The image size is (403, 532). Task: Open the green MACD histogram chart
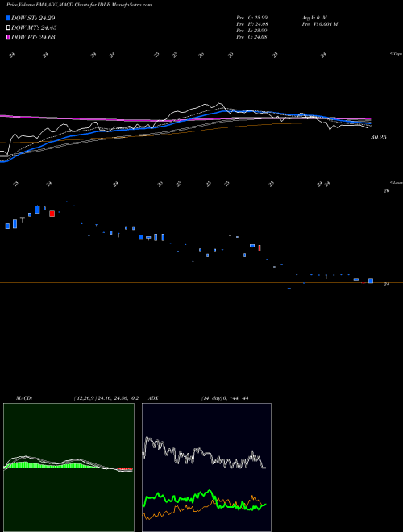[69, 468]
